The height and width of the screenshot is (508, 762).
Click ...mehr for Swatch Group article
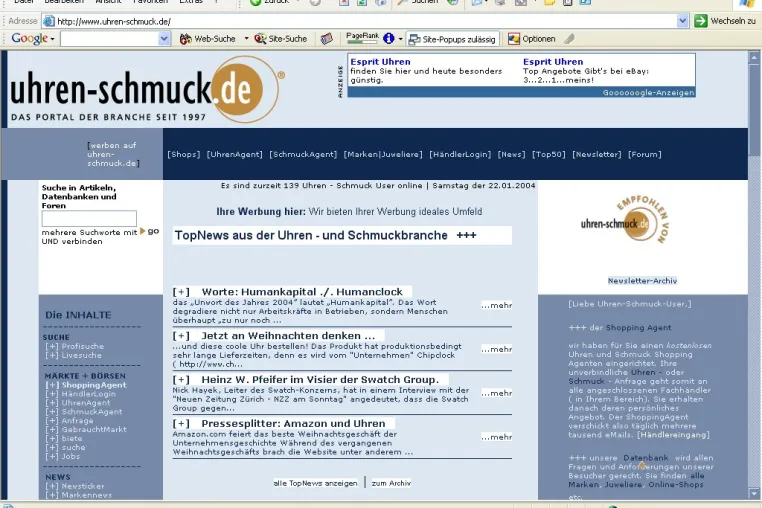(x=497, y=393)
